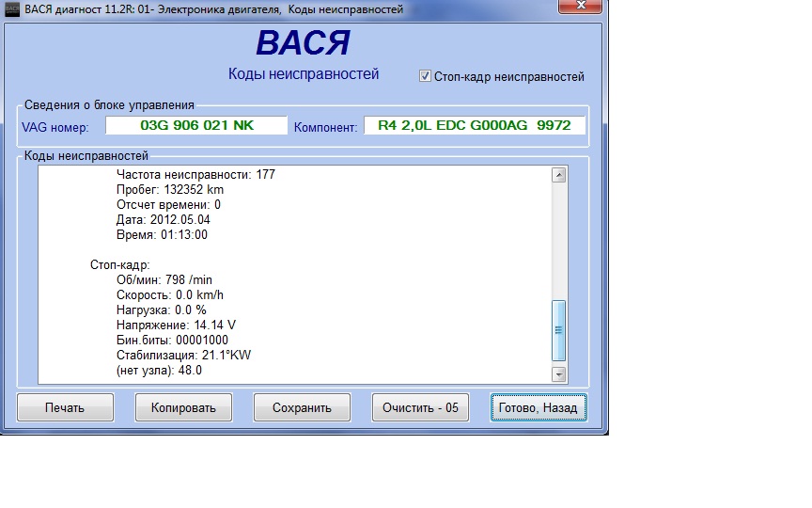812x508 pixels.
Task: Close the ВАСЯ диагност window
Action: pyautogui.click(x=581, y=9)
